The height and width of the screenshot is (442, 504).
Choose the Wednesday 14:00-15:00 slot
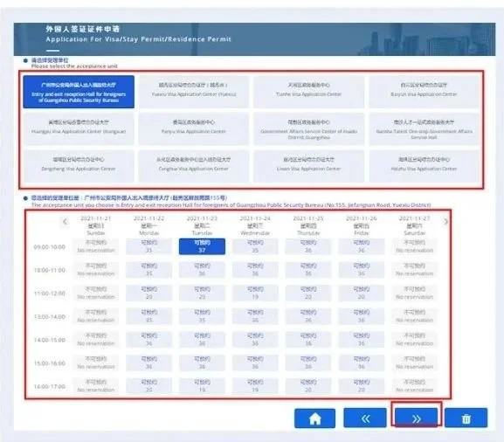pyautogui.click(x=255, y=340)
